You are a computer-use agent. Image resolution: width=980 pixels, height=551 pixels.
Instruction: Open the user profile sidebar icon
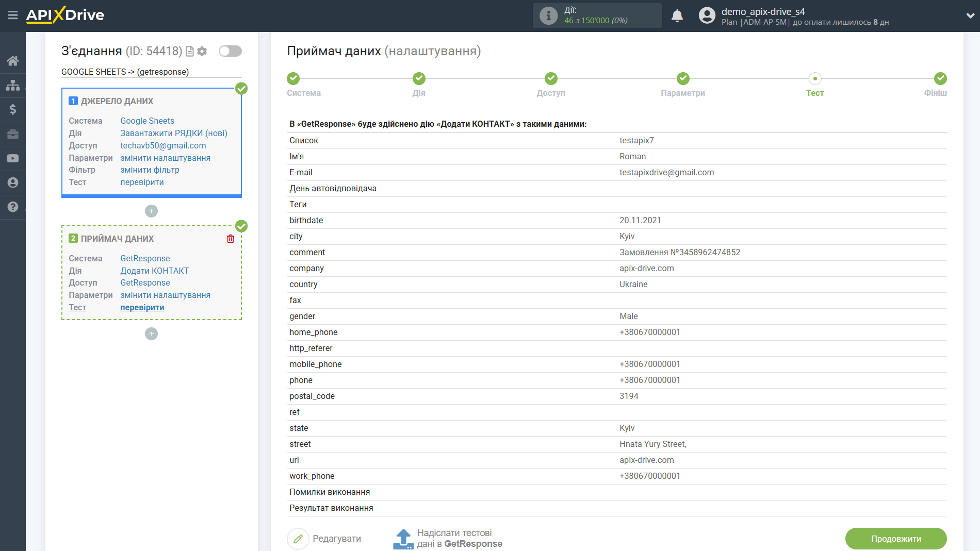pos(13,182)
